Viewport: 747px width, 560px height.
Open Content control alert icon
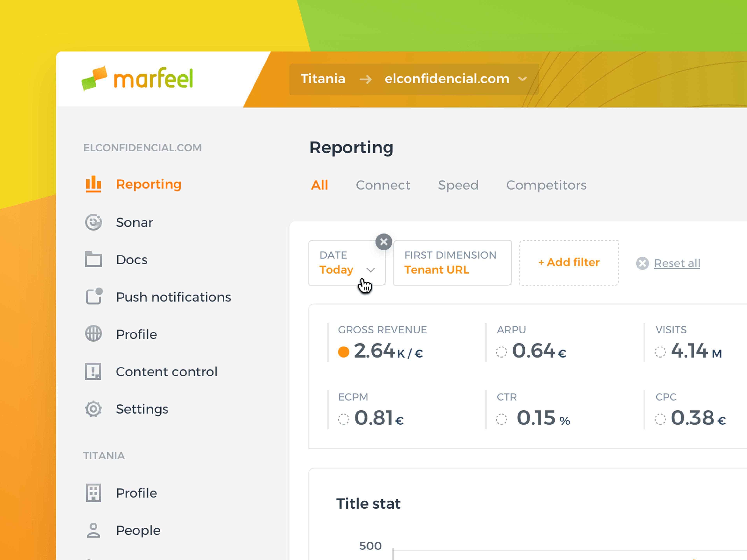click(x=93, y=371)
